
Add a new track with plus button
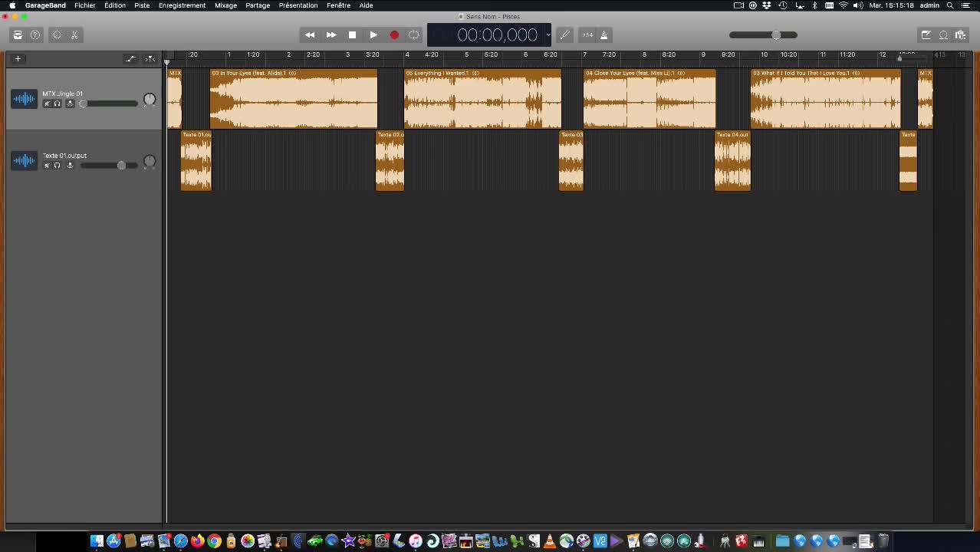[x=18, y=58]
